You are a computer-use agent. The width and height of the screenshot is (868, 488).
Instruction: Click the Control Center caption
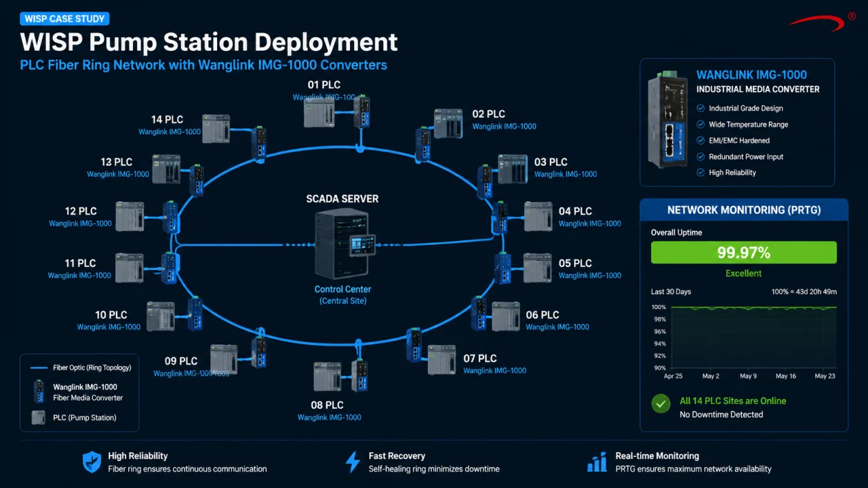342,289
